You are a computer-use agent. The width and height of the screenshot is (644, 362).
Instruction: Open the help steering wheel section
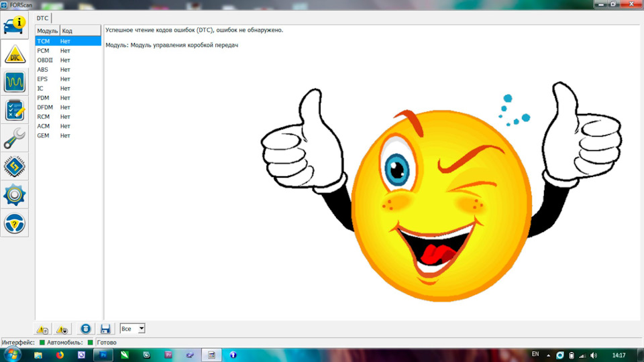(14, 223)
